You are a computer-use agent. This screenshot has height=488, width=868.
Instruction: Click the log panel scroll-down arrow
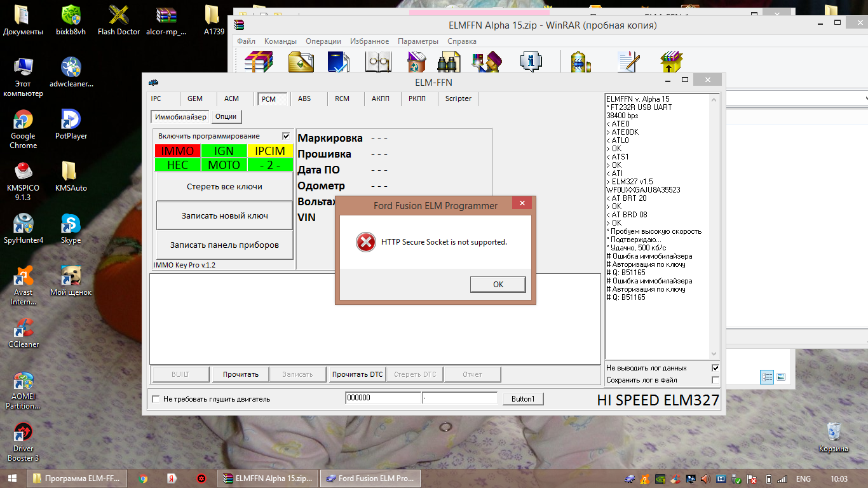714,354
